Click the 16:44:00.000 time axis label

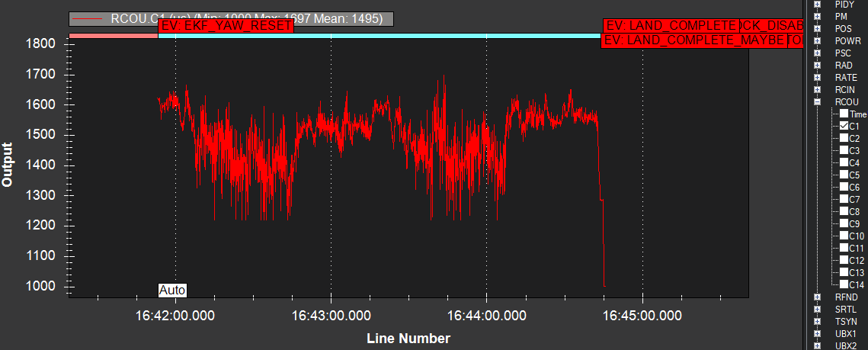pos(487,316)
